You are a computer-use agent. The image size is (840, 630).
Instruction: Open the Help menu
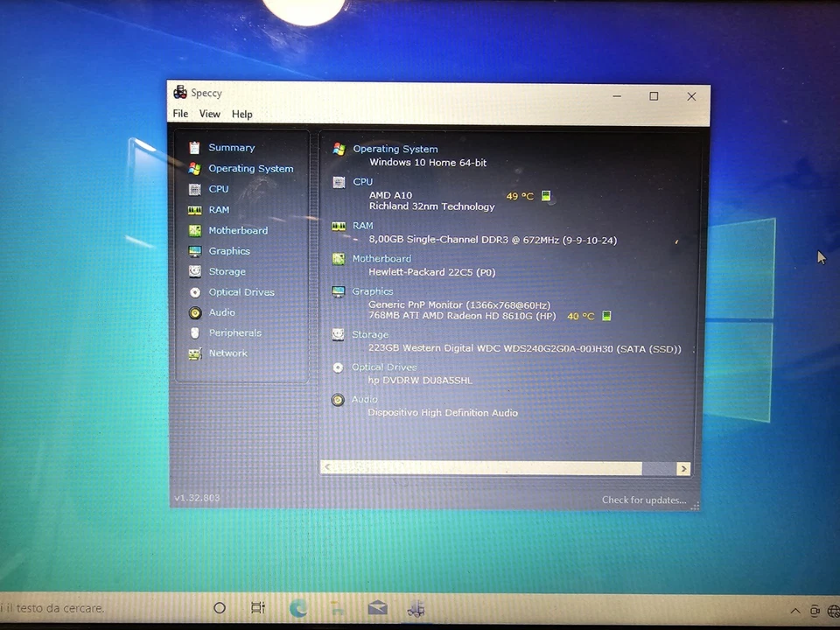tap(241, 114)
